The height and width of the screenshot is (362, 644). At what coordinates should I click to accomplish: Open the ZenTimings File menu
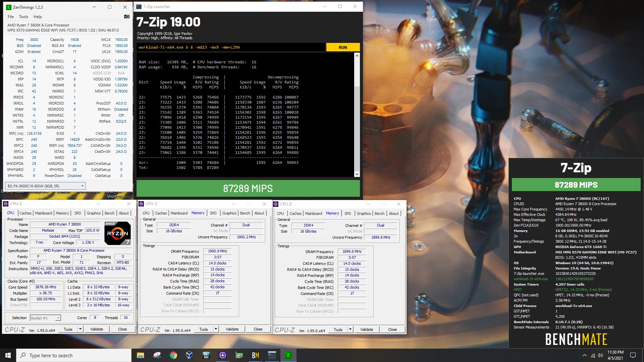click(x=11, y=17)
